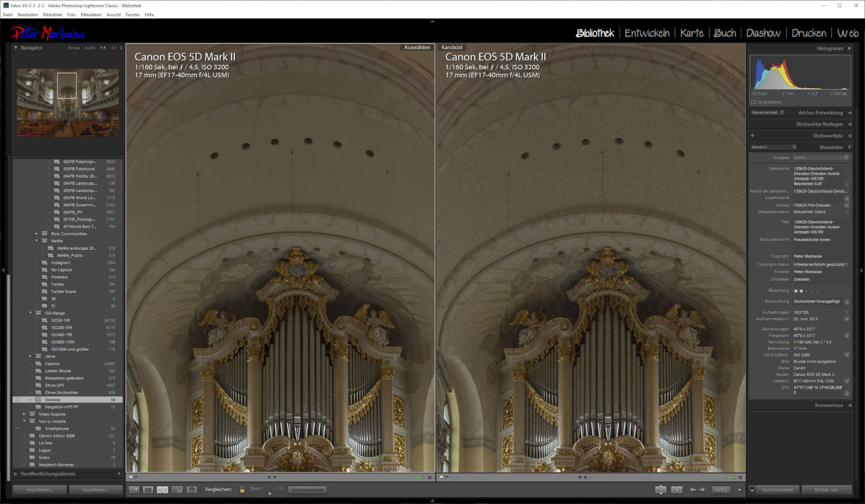Switch to Loupe view icon
Image resolution: width=865 pixels, height=504 pixels.
pos(148,490)
